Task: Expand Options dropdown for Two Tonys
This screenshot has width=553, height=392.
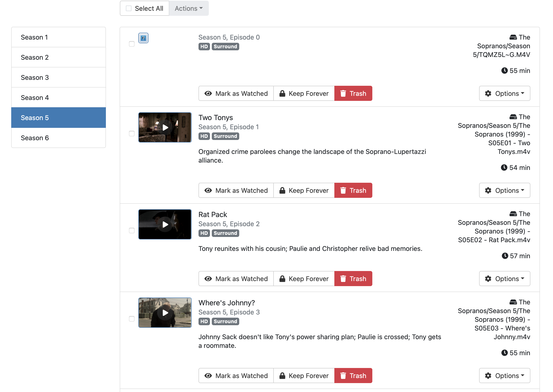Action: [505, 191]
